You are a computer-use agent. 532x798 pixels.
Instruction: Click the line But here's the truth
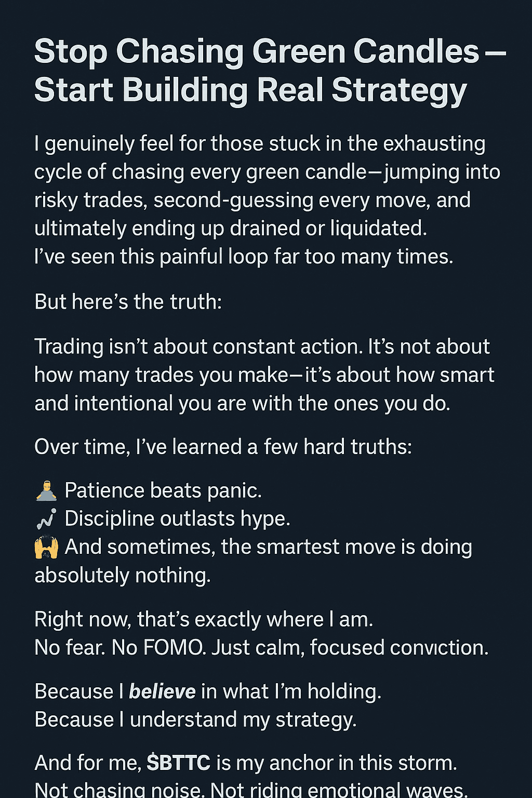click(x=128, y=302)
